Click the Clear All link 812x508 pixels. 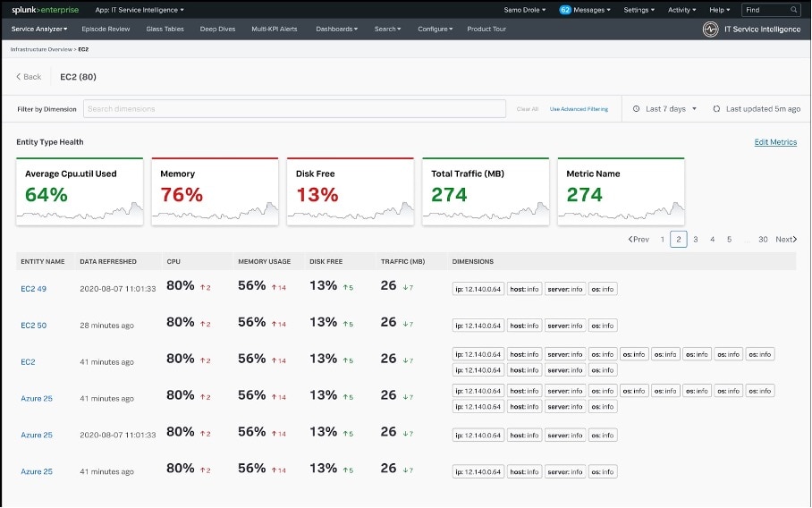[528, 109]
